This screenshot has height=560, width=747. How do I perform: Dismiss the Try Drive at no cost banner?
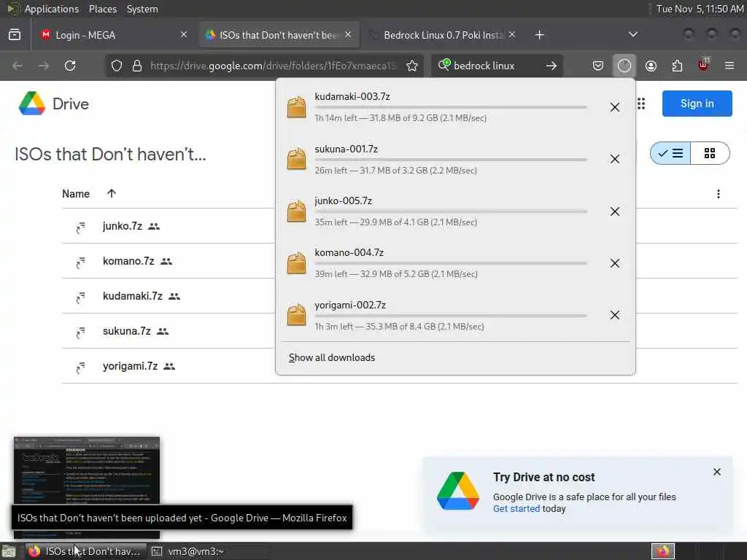[x=717, y=472]
